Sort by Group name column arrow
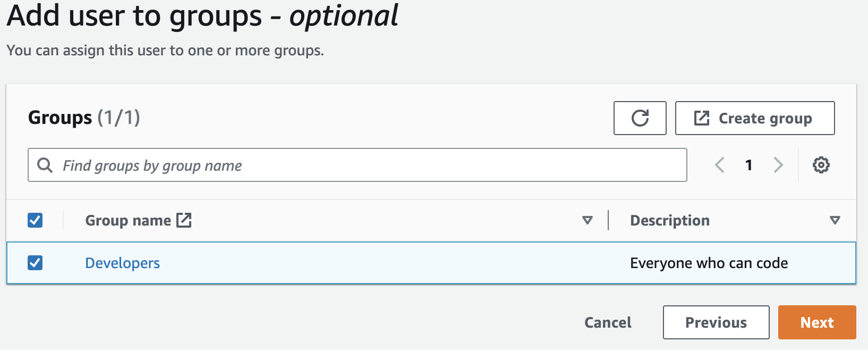The image size is (868, 350). click(587, 220)
